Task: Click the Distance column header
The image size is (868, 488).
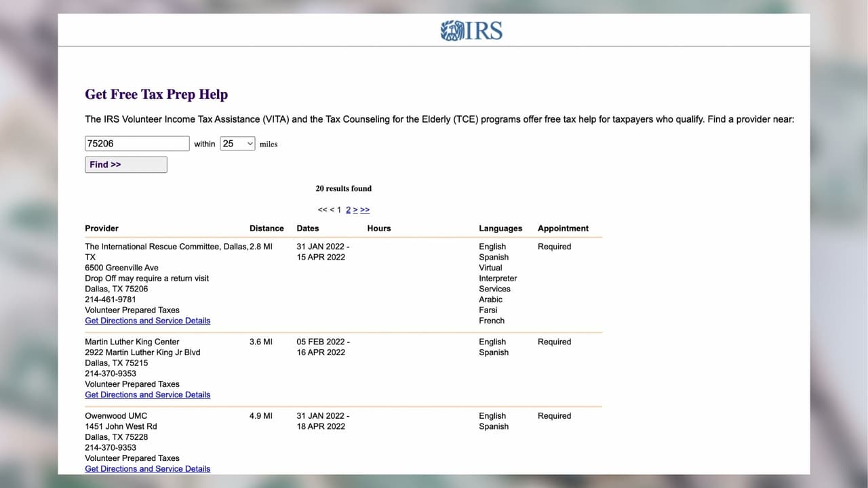Action: [x=267, y=228]
